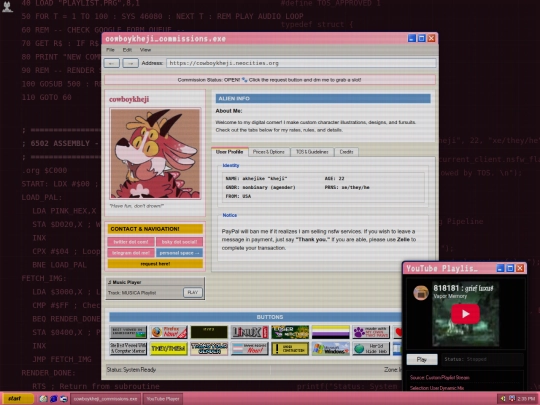
Task: Switch to cowboykheji_commissions.exe taskbar item
Action: pos(105,399)
